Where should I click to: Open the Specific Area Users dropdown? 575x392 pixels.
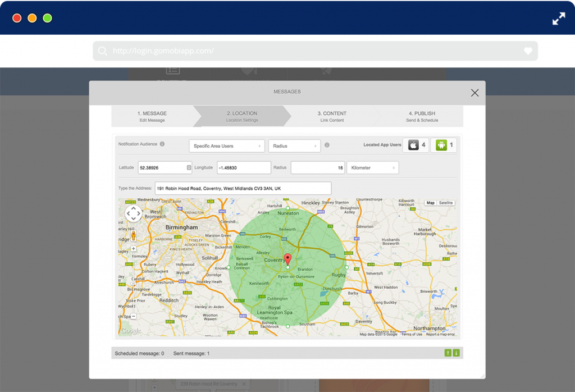(227, 146)
